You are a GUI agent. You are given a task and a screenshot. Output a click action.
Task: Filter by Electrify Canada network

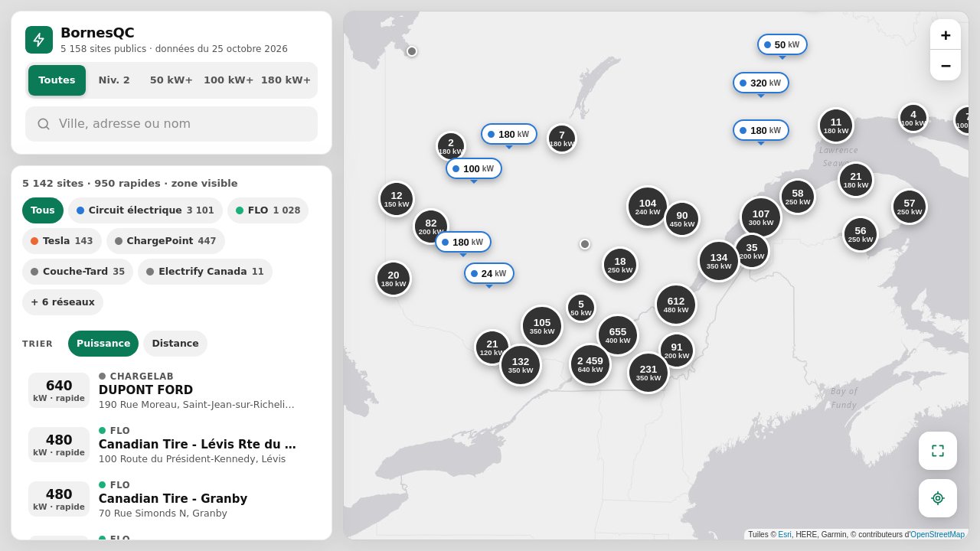pos(205,272)
